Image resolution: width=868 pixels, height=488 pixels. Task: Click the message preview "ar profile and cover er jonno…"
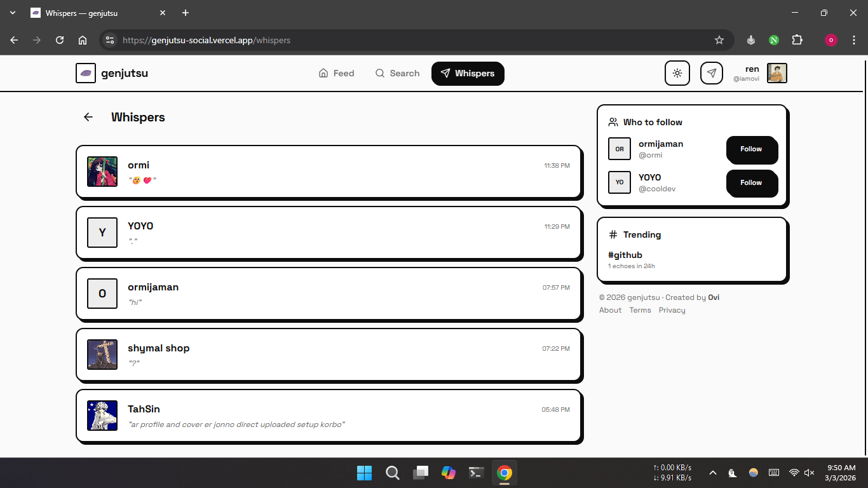pyautogui.click(x=236, y=424)
